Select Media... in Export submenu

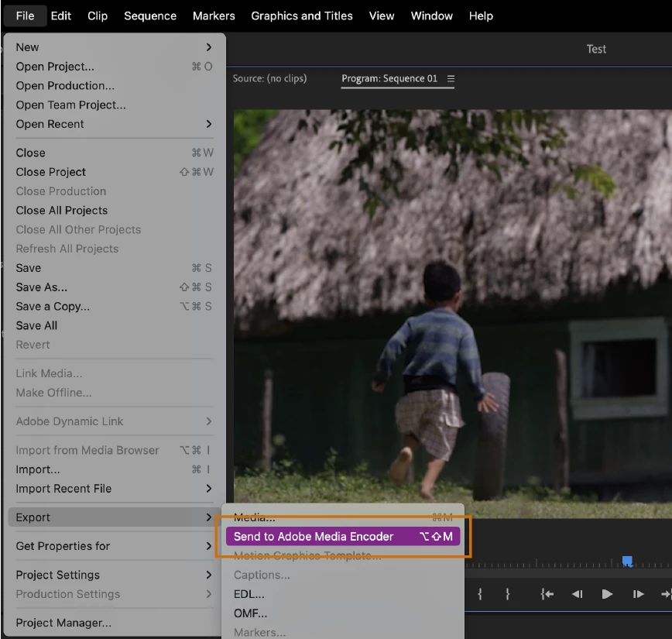(x=343, y=517)
